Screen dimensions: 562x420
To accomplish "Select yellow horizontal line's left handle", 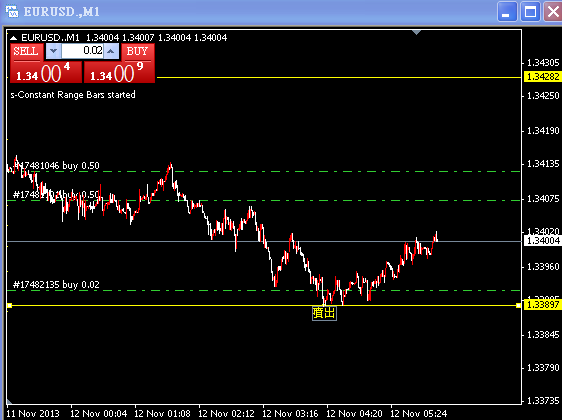I will click(10, 305).
